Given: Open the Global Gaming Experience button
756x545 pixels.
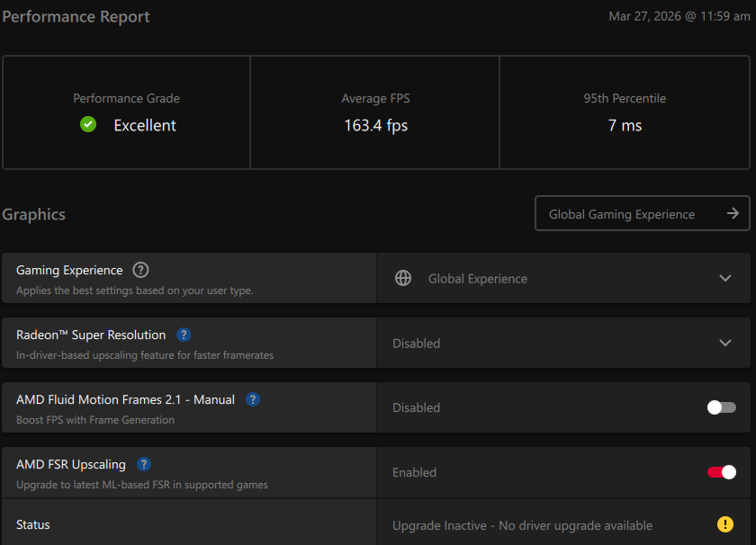Looking at the screenshot, I should (x=622, y=214).
